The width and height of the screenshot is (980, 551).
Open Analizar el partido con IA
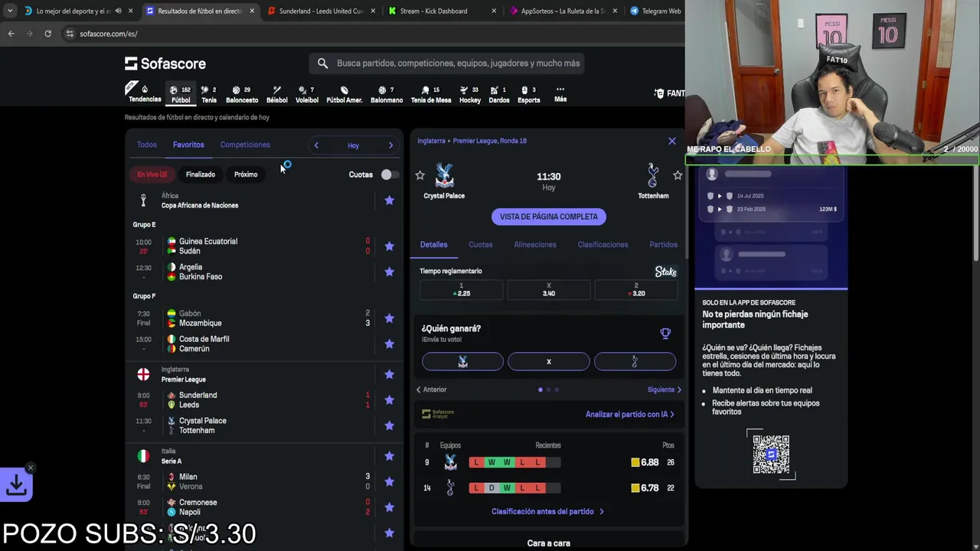(630, 414)
